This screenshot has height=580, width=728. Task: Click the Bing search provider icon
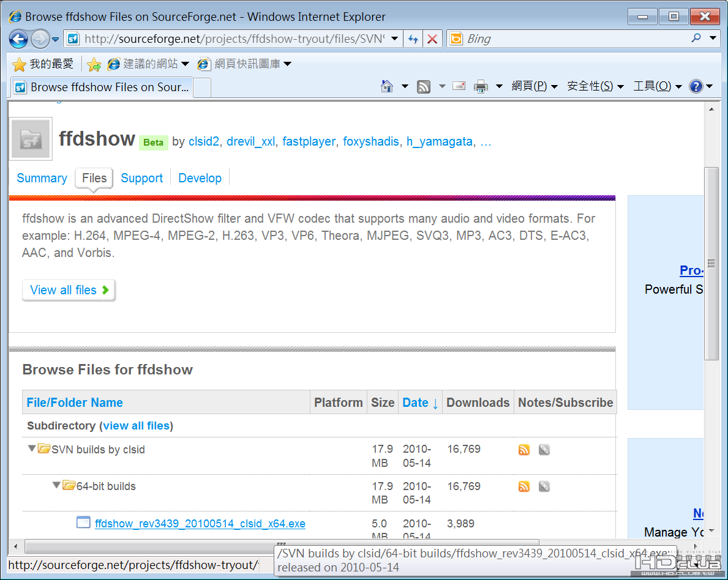coord(456,39)
